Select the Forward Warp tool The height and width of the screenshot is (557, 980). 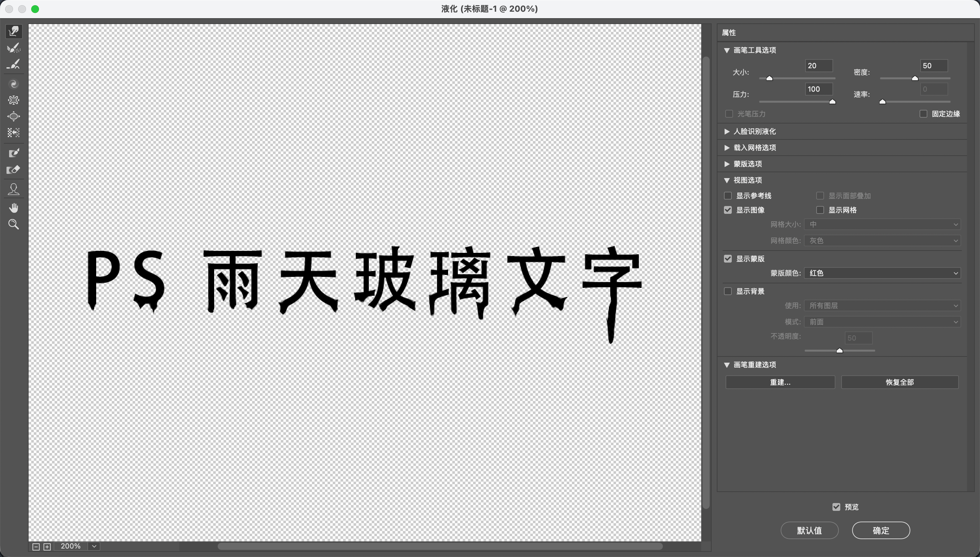(x=14, y=32)
